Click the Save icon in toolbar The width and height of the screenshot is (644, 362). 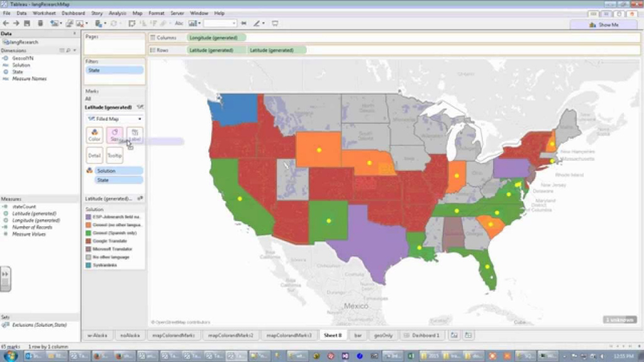pyautogui.click(x=26, y=23)
